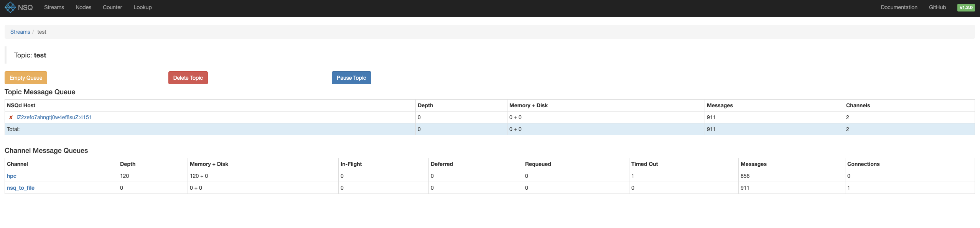
Task: Click the 'Topic: test' heading
Action: coord(30,55)
